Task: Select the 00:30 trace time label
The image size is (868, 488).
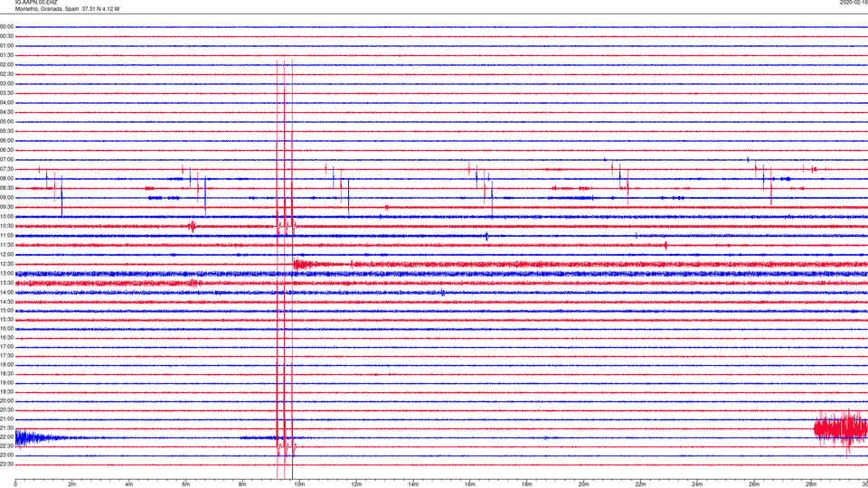Action: coord(6,36)
